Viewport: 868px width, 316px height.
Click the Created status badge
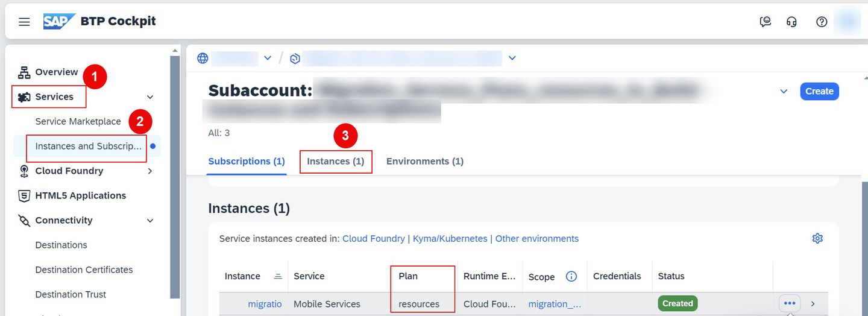[x=678, y=304]
